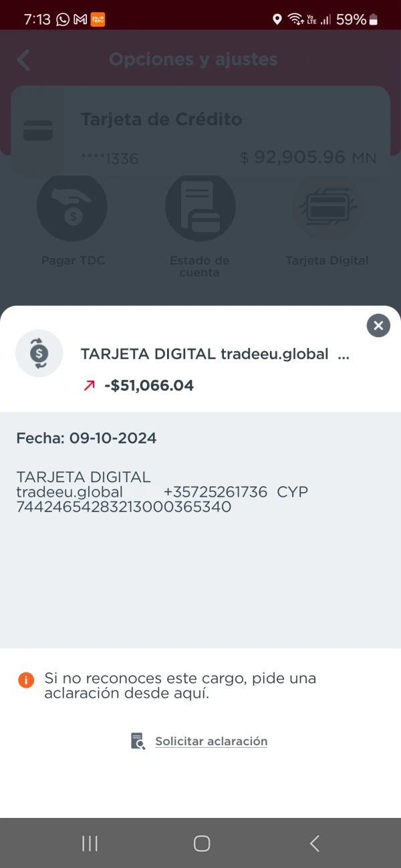The width and height of the screenshot is (401, 868).
Task: Open the Estado de cuenta icon
Action: click(x=200, y=207)
